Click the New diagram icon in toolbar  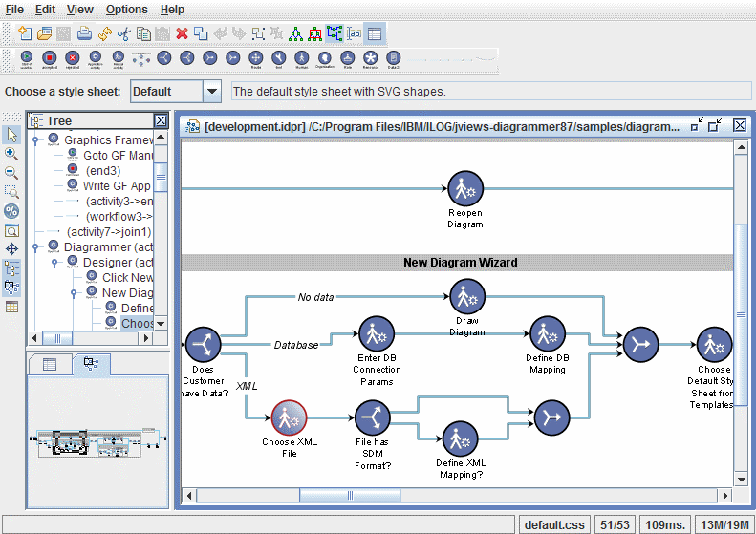click(x=26, y=33)
